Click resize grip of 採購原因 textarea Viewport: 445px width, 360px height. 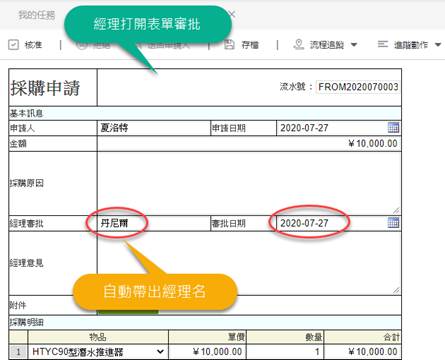pos(396,210)
